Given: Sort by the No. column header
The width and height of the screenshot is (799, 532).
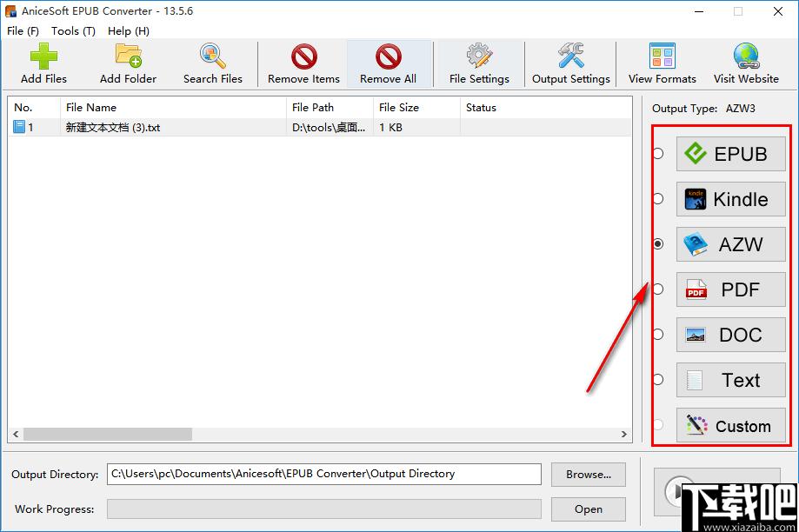Looking at the screenshot, I should coord(34,108).
